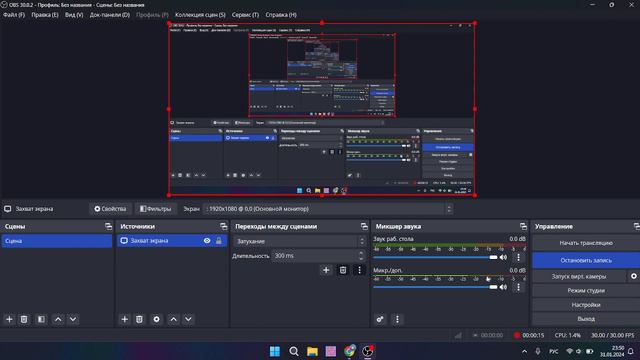
Task: Move source down in Sources panel
Action: [188, 319]
